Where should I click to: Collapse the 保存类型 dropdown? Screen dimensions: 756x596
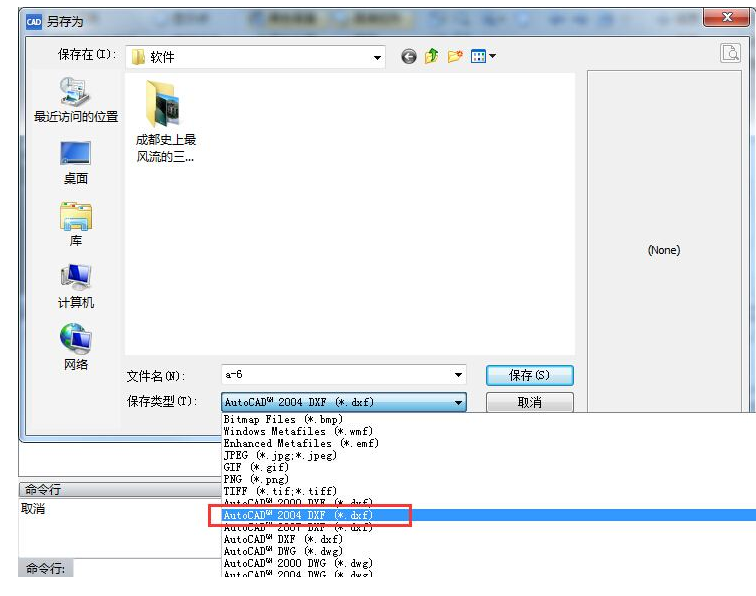click(x=459, y=403)
